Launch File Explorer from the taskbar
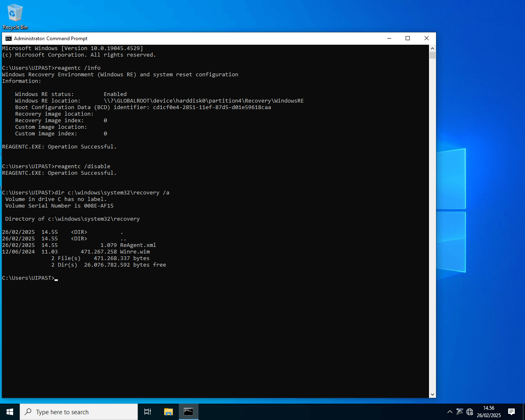This screenshot has height=420, width=525. point(168,412)
